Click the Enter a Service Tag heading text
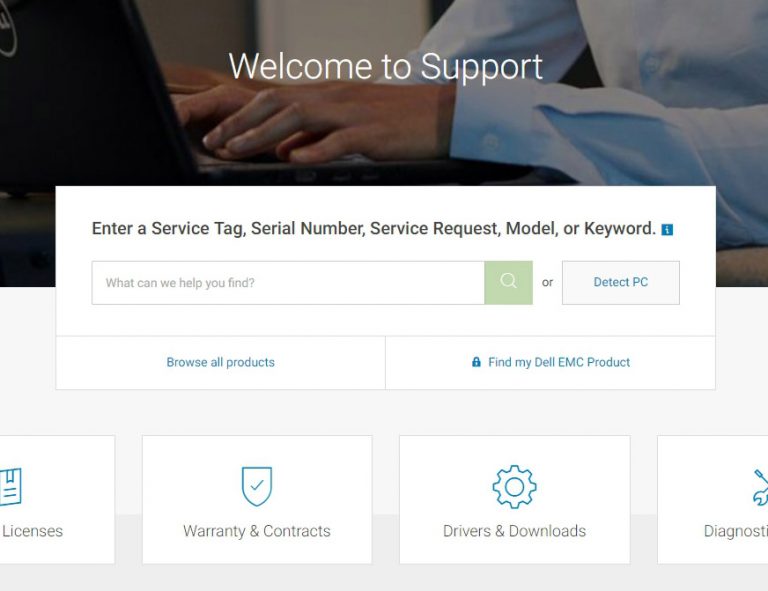The image size is (768, 591). [374, 228]
